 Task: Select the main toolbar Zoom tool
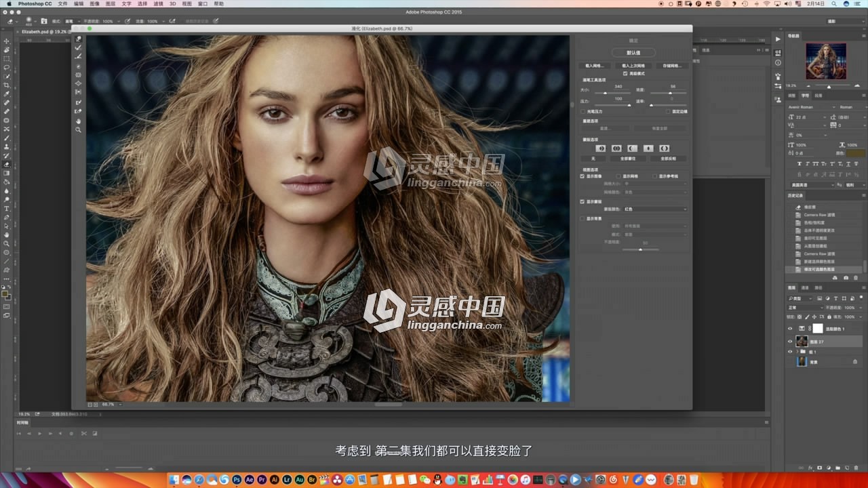pos(7,243)
